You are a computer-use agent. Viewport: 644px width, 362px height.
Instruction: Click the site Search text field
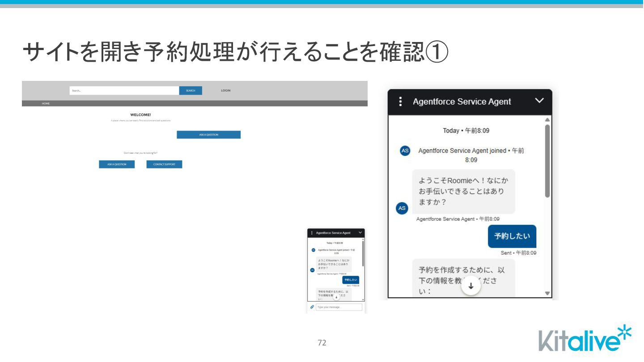pyautogui.click(x=124, y=90)
